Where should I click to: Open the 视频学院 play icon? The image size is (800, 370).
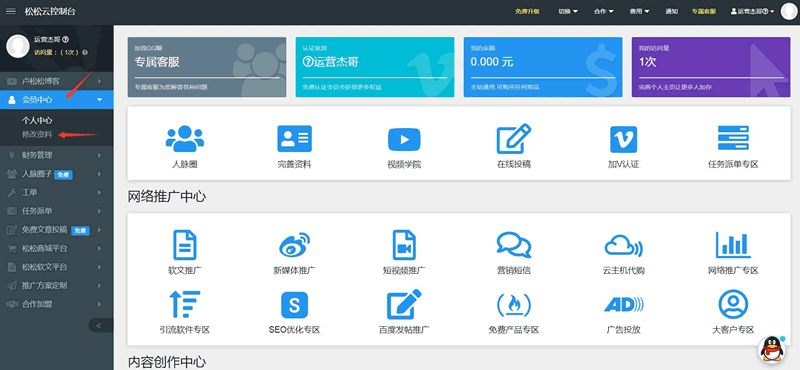tap(404, 139)
